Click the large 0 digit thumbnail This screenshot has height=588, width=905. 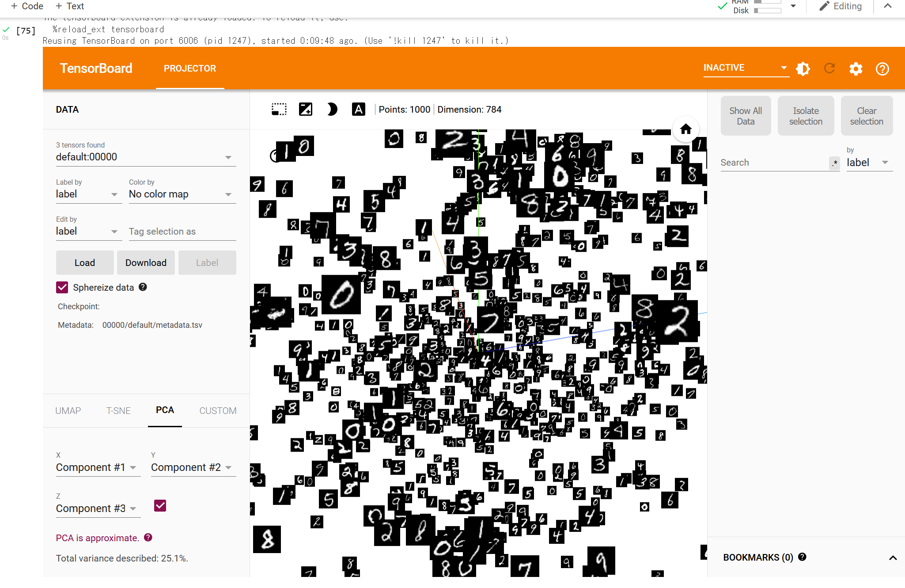point(341,295)
